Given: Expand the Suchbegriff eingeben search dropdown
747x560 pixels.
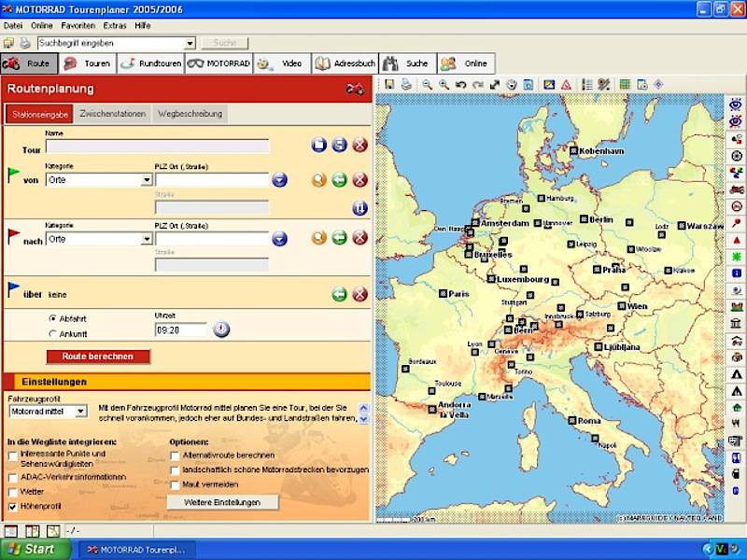Looking at the screenshot, I should [x=190, y=43].
